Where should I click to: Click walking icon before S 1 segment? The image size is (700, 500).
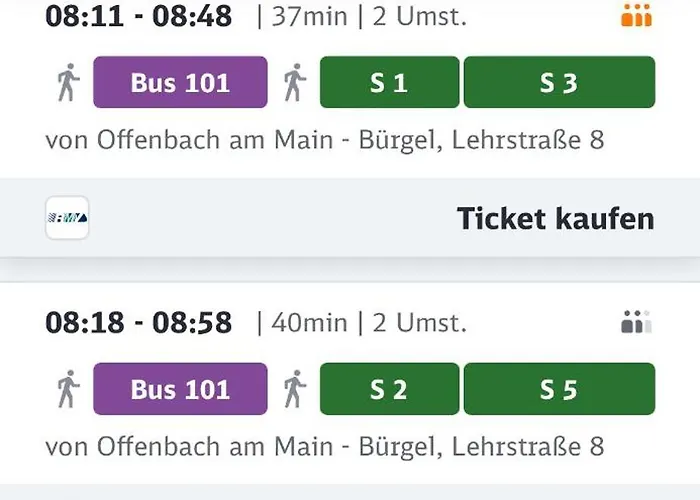pyautogui.click(x=294, y=83)
